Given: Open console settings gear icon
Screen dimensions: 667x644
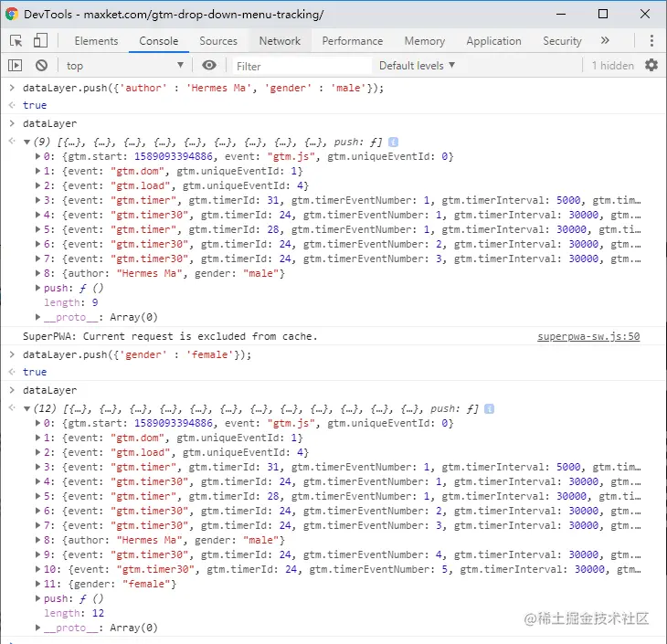Looking at the screenshot, I should (651, 65).
